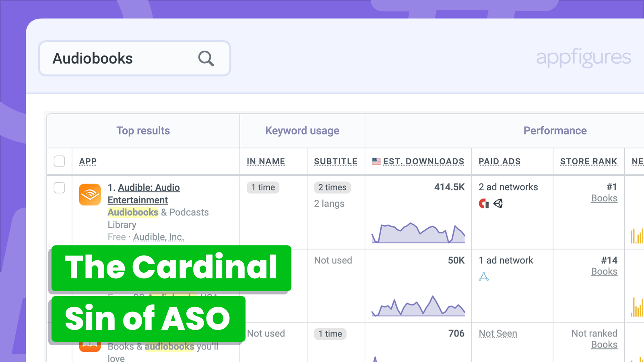Click the appfigures logo
Viewport: 644px width, 362px height.
pyautogui.click(x=584, y=58)
